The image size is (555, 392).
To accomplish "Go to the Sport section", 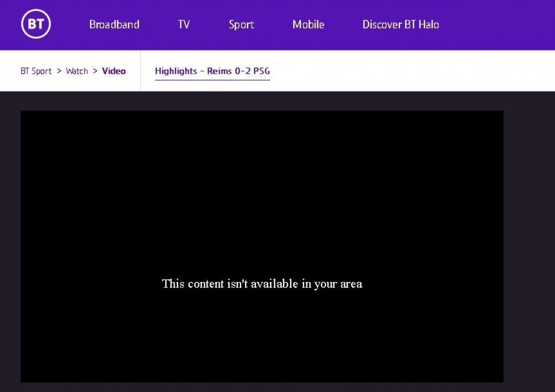I will pyautogui.click(x=241, y=24).
